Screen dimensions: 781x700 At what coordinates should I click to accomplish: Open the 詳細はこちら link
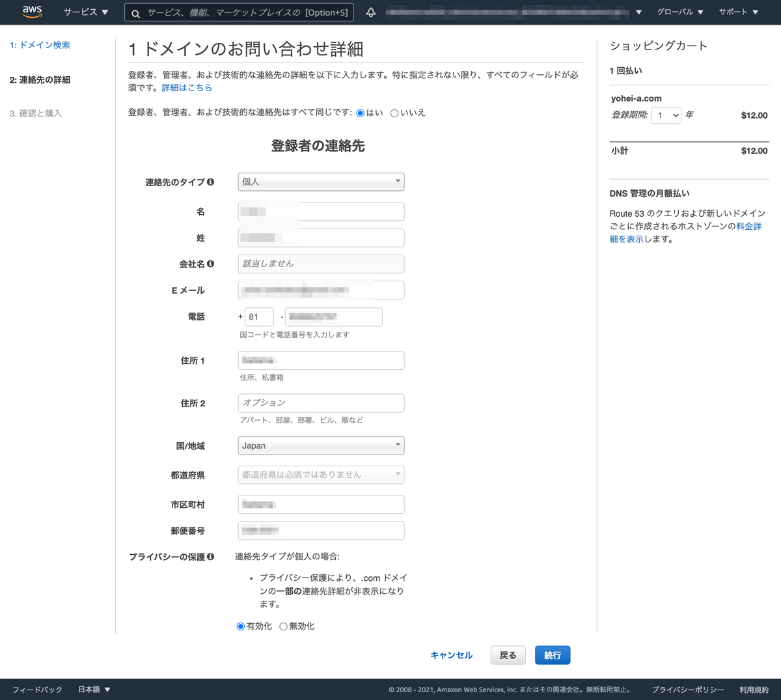(x=187, y=88)
